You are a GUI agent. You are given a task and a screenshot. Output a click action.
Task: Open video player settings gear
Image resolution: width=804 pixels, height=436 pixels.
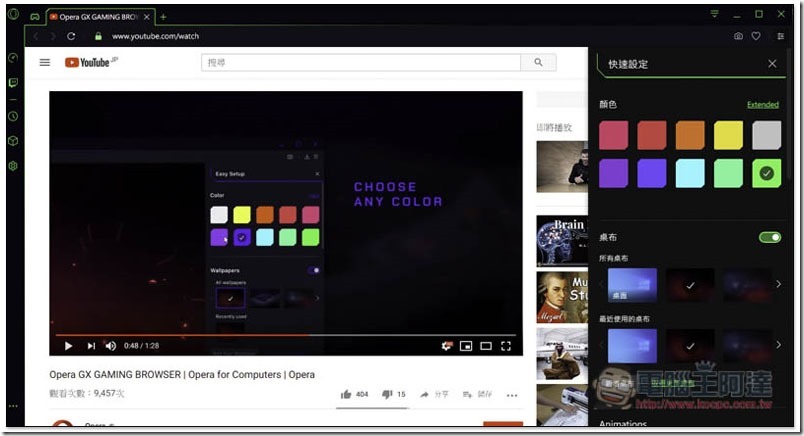pos(446,346)
